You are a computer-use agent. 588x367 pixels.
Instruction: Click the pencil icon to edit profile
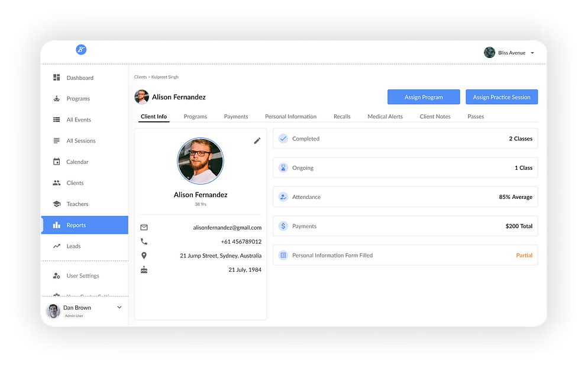tap(257, 141)
